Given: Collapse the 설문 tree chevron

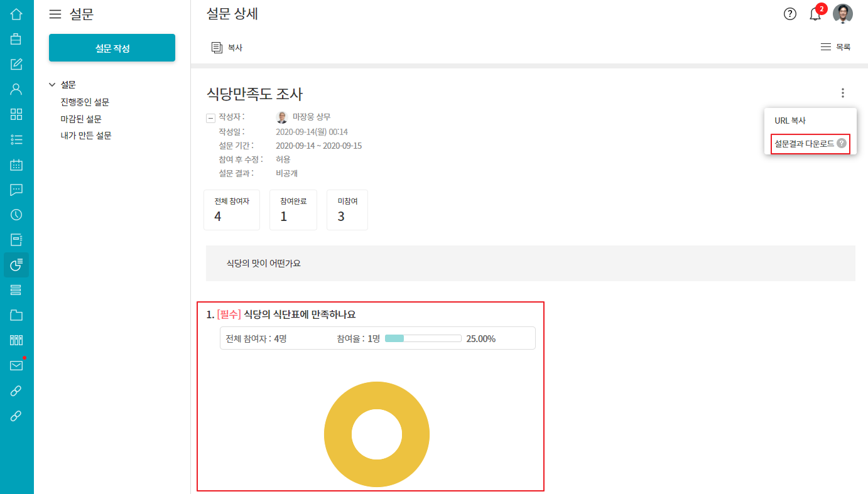Looking at the screenshot, I should coord(52,85).
